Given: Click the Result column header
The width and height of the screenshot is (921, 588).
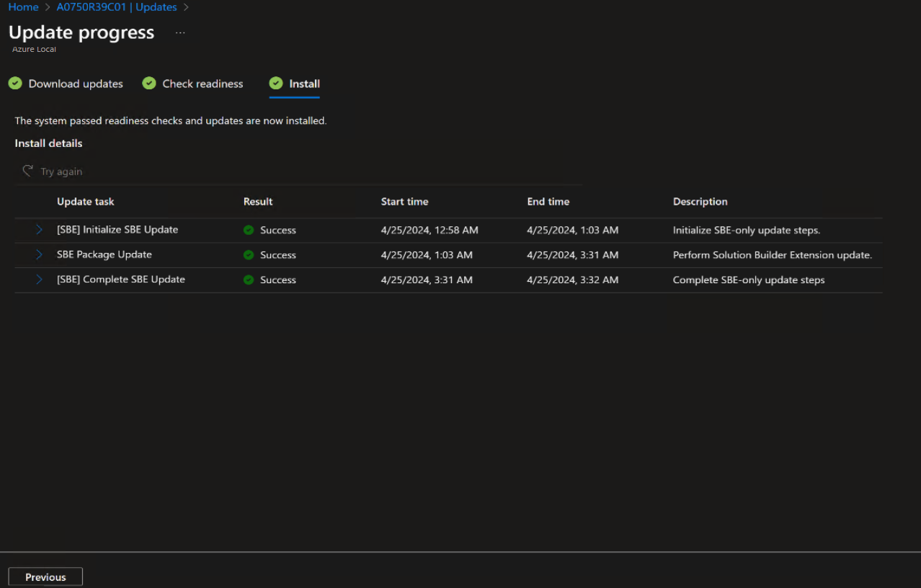Looking at the screenshot, I should click(x=258, y=202).
